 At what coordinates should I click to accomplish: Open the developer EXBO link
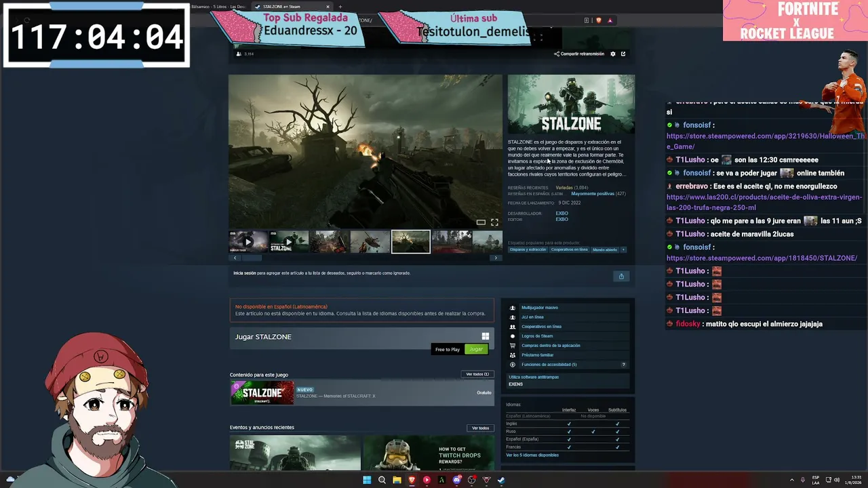tap(562, 213)
